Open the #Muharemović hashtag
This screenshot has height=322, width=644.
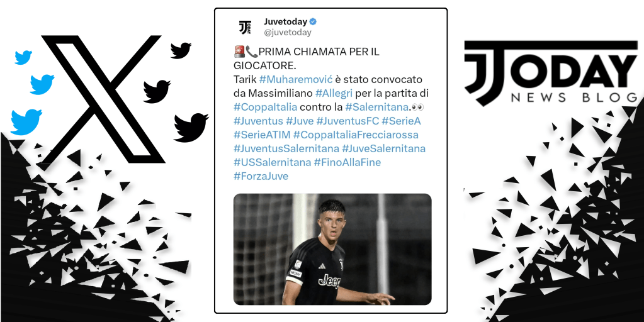[296, 80]
